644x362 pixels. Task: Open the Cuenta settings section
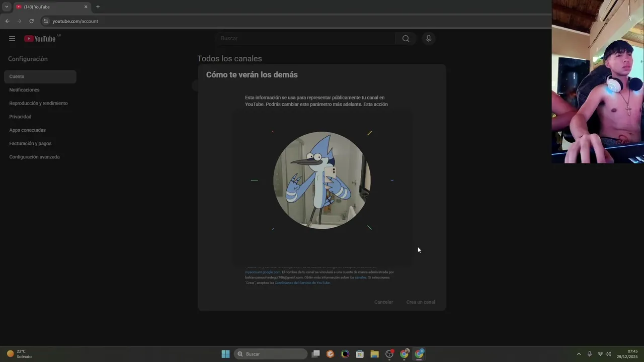(40, 76)
